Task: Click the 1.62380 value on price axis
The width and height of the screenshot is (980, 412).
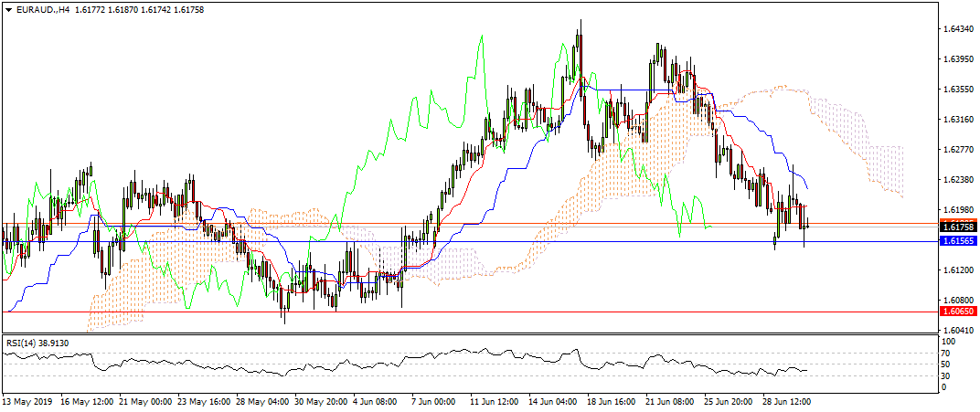Action: (956, 180)
